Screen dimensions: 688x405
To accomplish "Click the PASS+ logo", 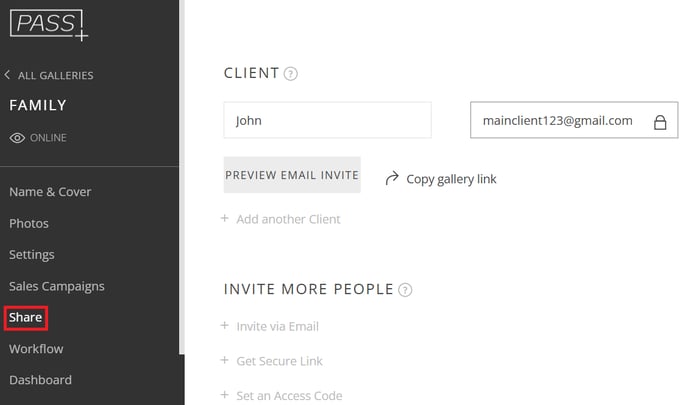I will [49, 25].
